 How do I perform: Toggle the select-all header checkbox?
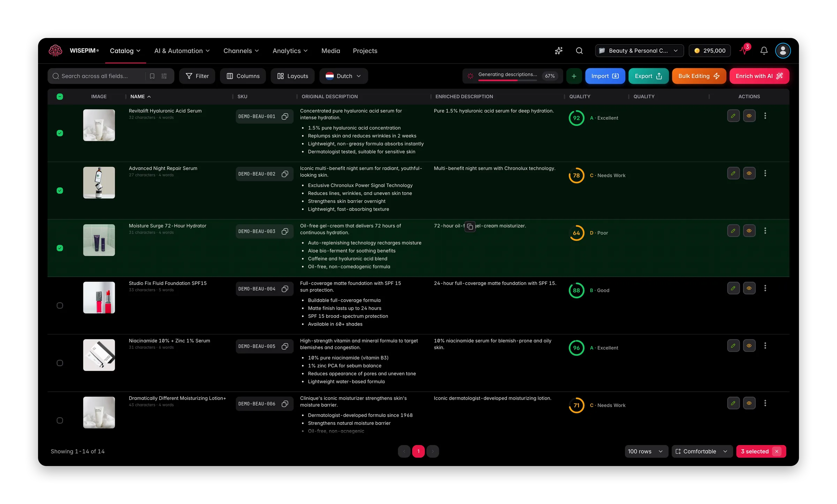coord(60,97)
